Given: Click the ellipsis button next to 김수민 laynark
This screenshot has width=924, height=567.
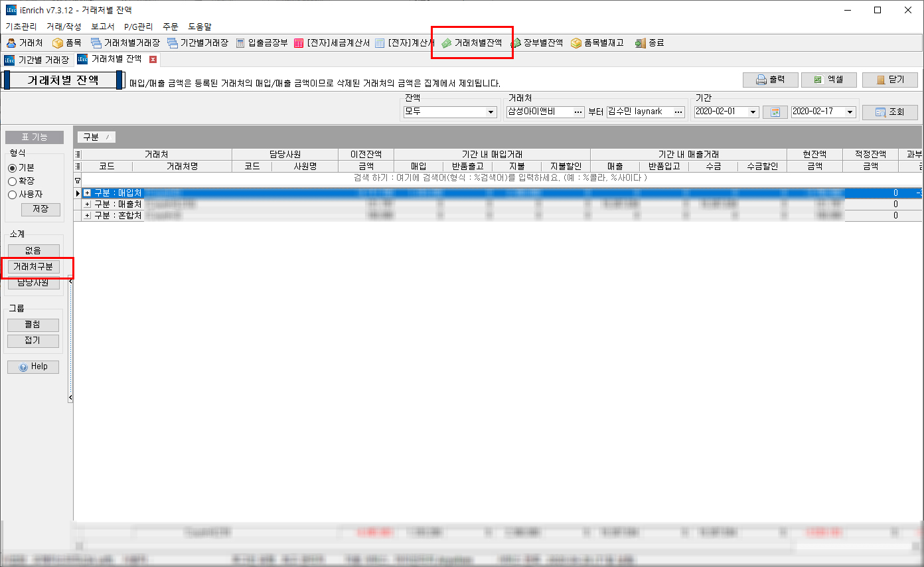Looking at the screenshot, I should point(678,112).
